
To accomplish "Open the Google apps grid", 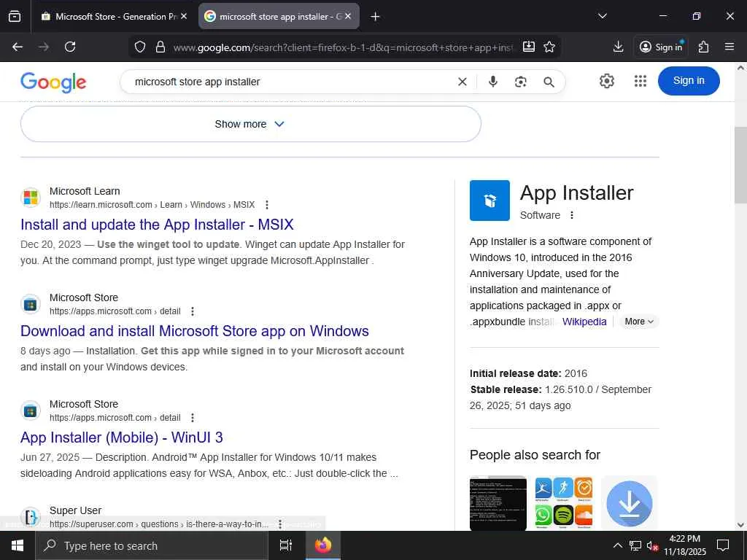I will (x=640, y=81).
